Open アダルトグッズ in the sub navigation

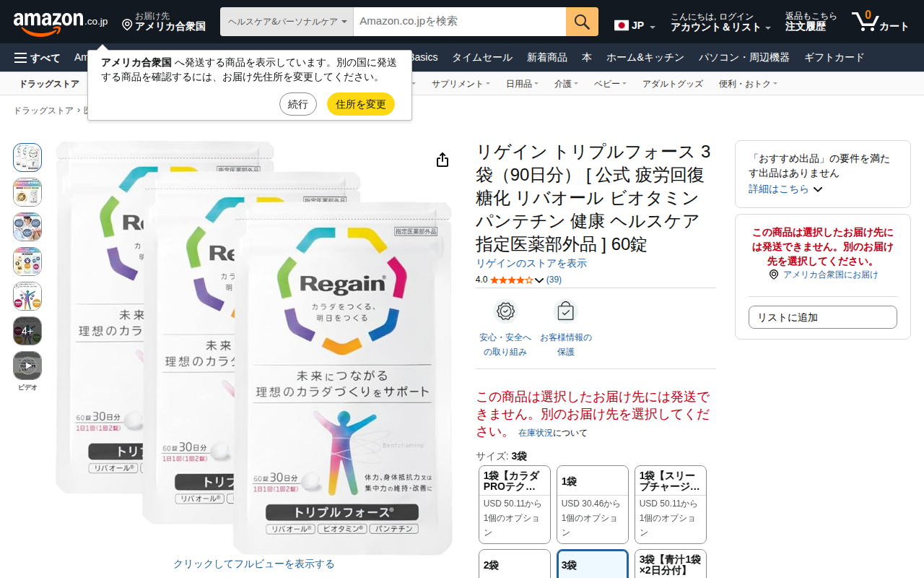(673, 84)
